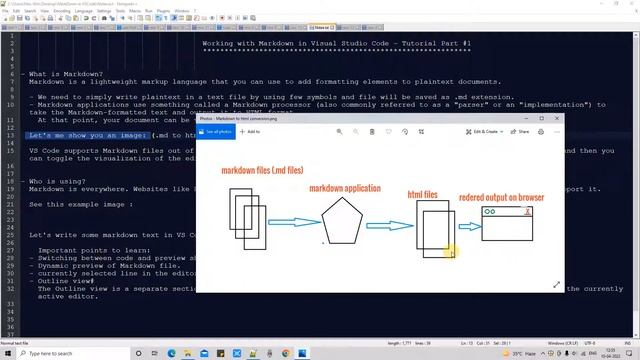Click the Windows (CR LF) status bar entry

click(x=562, y=343)
